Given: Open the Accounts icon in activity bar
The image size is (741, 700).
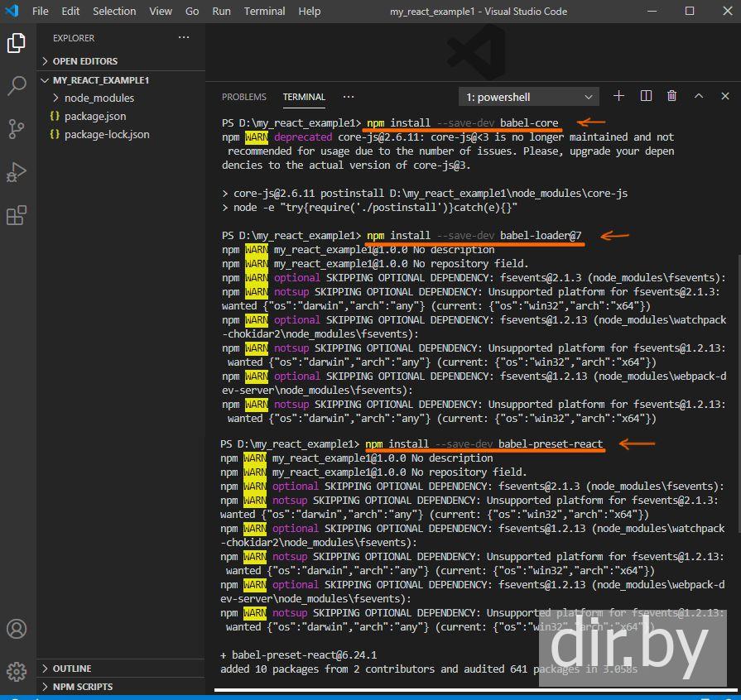Looking at the screenshot, I should (17, 630).
